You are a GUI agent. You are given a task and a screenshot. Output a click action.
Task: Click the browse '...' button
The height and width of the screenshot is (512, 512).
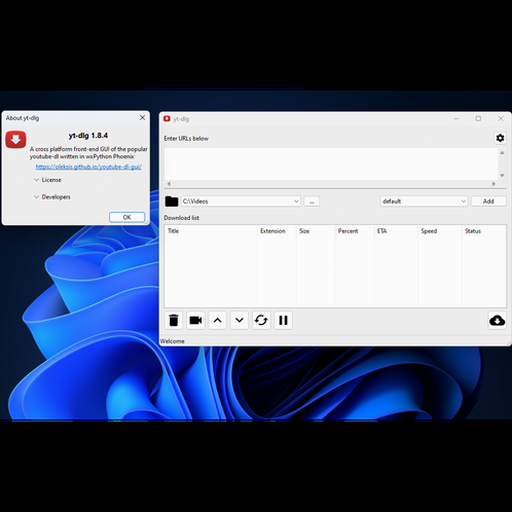312,201
